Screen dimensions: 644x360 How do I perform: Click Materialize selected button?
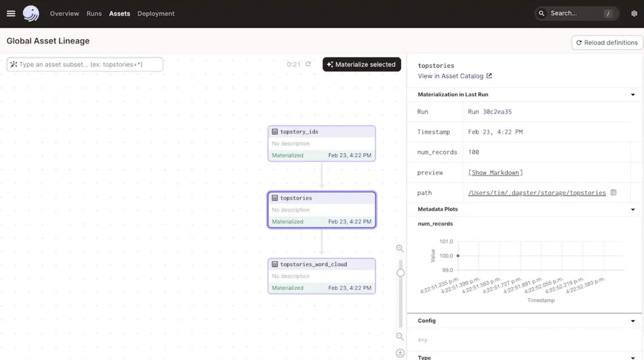(362, 64)
